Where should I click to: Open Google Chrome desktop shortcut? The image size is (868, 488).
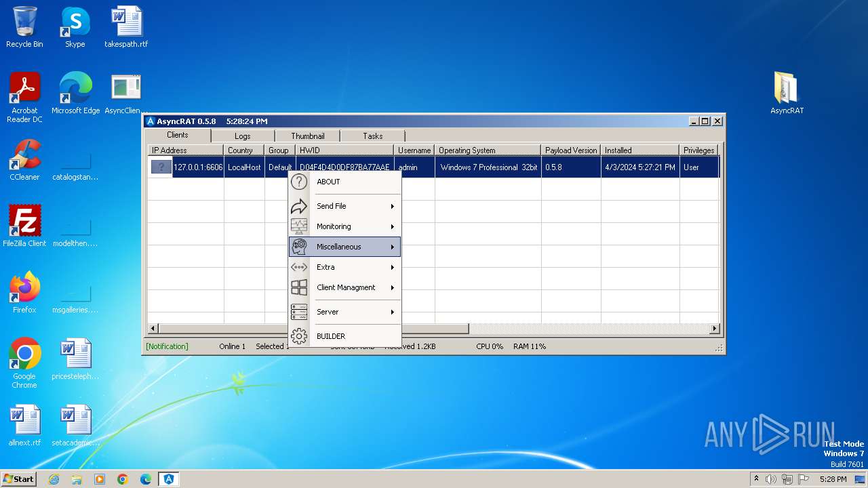(24, 363)
